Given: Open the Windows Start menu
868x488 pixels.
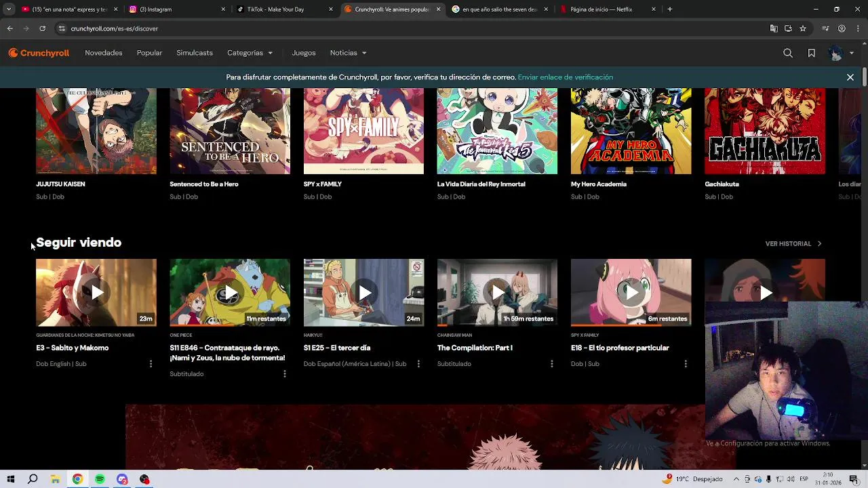Looking at the screenshot, I should (x=10, y=479).
